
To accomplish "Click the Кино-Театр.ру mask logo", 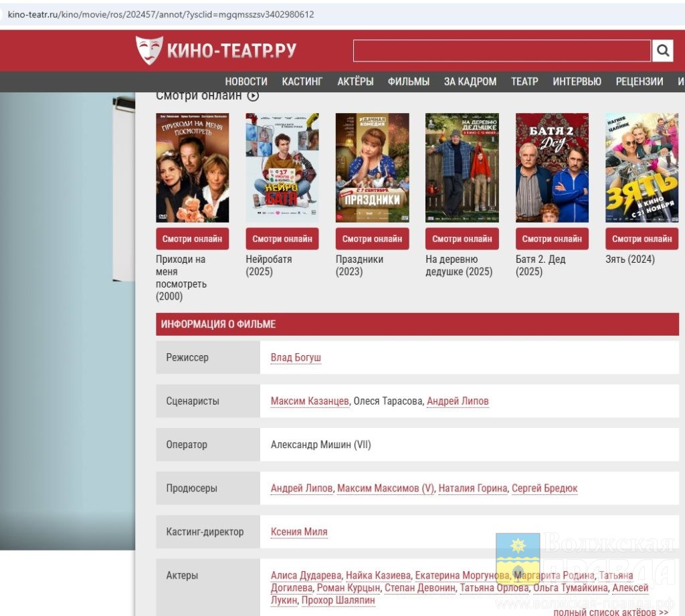I will click(x=149, y=50).
